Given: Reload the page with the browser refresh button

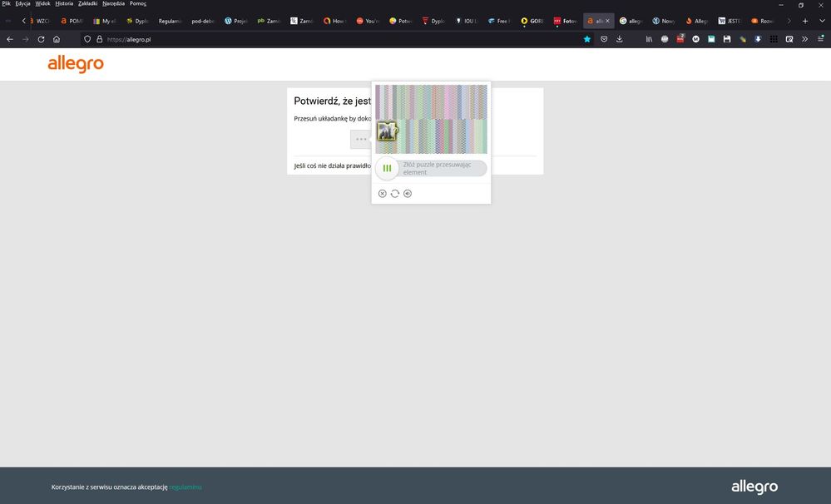Looking at the screenshot, I should (41, 39).
